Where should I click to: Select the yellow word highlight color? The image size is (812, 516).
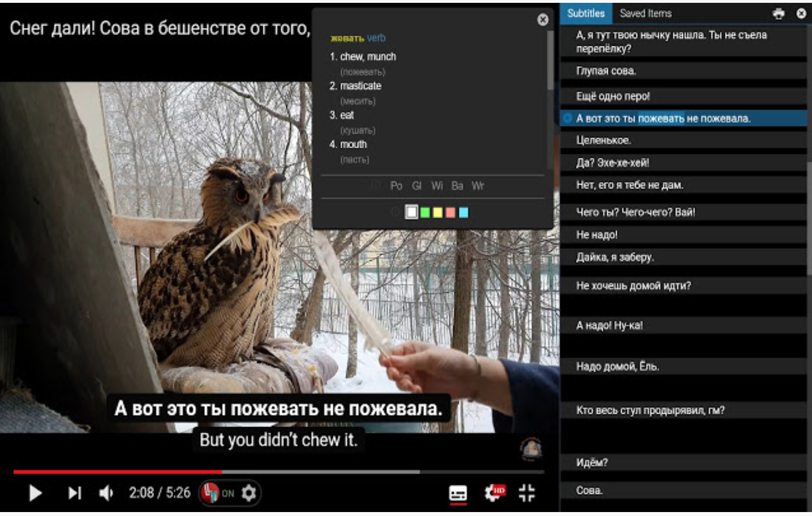pyautogui.click(x=438, y=212)
